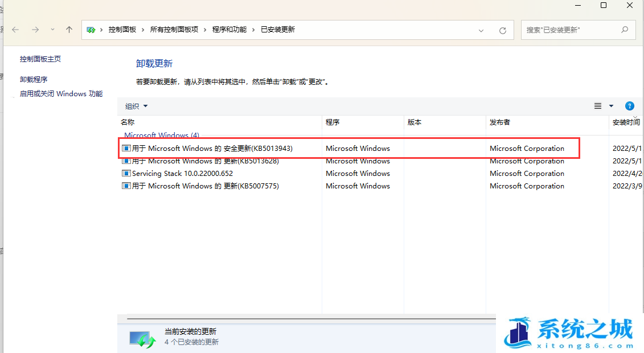
Task: Collapse the Microsoft Windows (4) group
Action: pos(161,135)
